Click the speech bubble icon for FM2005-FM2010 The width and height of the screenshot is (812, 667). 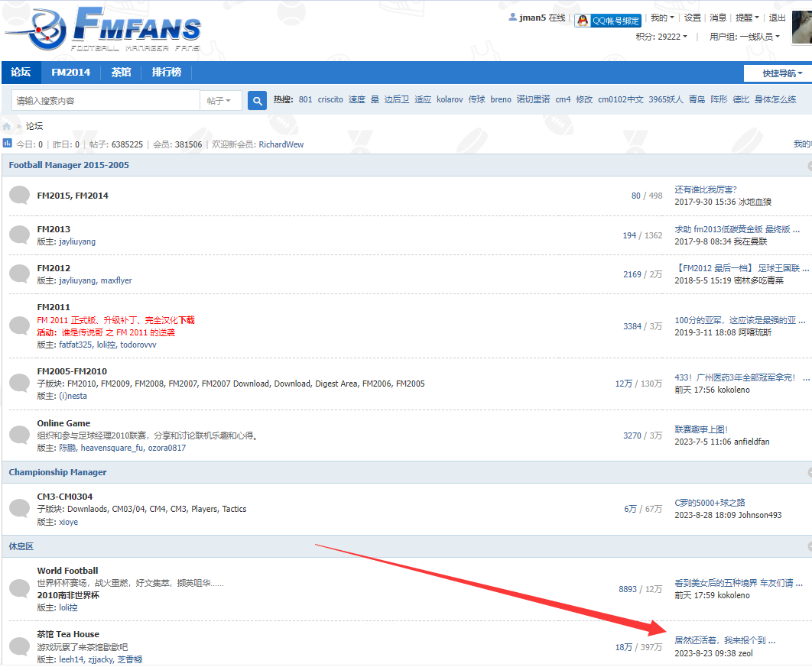(x=20, y=384)
